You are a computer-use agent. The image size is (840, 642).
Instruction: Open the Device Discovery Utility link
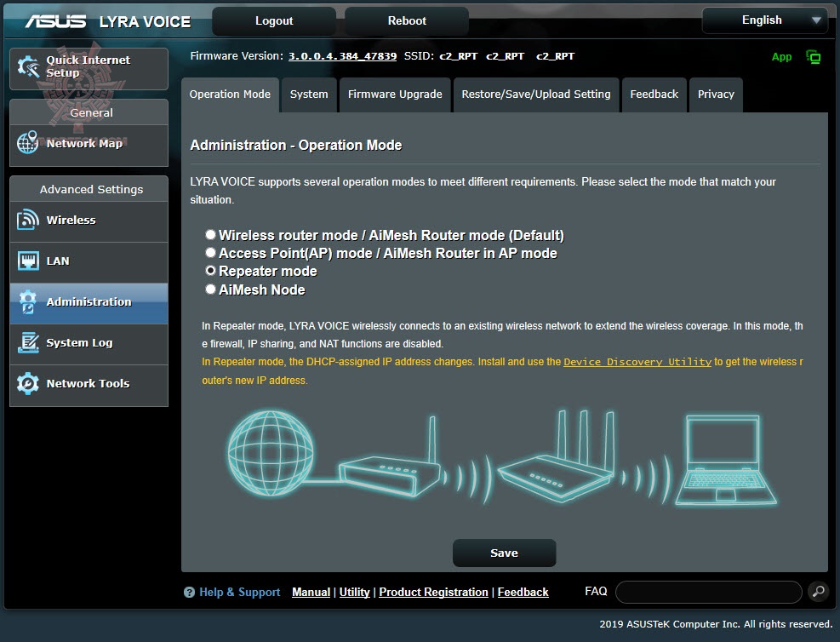[x=637, y=362]
